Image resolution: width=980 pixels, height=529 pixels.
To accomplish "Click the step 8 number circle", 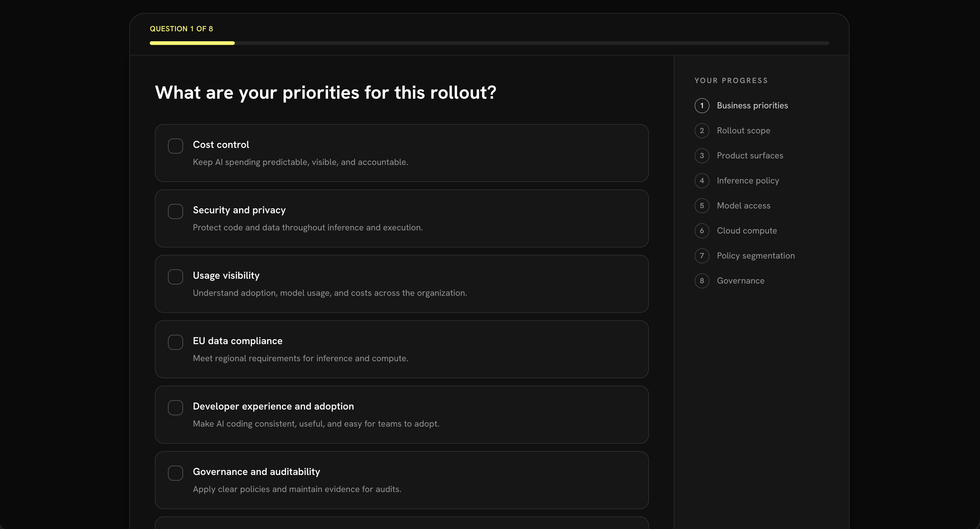I will point(701,281).
